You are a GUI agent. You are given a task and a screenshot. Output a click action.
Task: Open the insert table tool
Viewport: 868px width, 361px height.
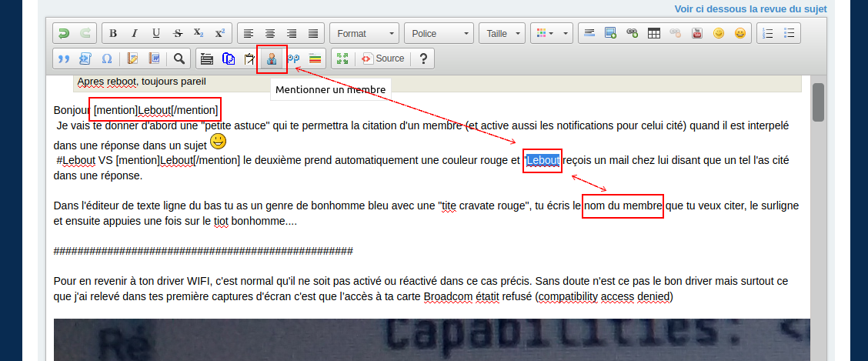pos(654,34)
